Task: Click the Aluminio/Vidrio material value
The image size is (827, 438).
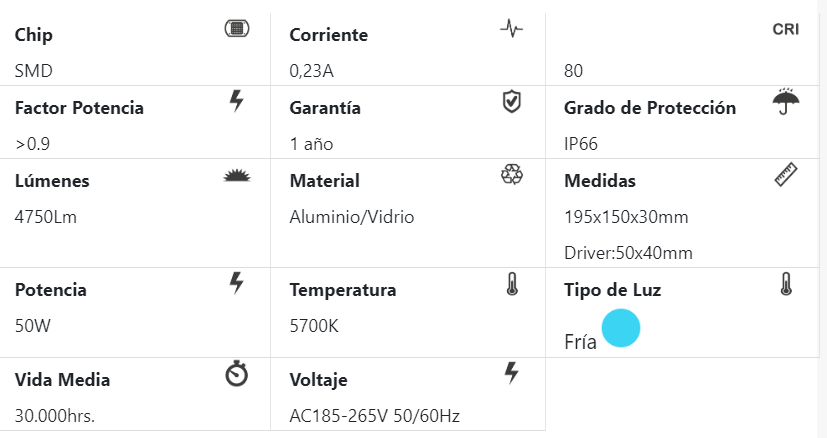Action: click(x=351, y=216)
